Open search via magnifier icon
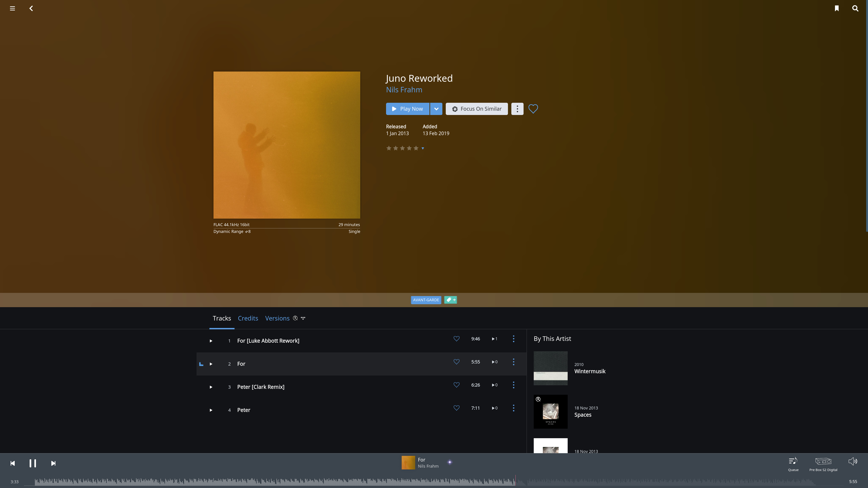This screenshot has width=868, height=488. [855, 8]
